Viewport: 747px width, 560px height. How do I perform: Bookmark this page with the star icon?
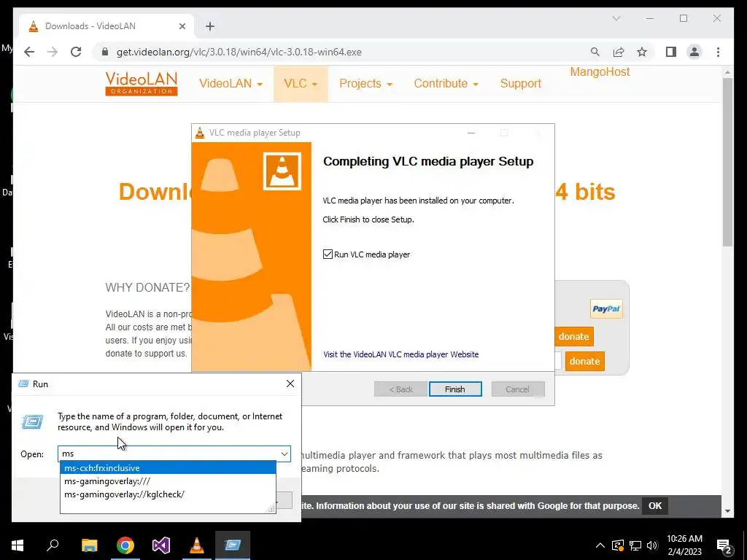tap(642, 52)
